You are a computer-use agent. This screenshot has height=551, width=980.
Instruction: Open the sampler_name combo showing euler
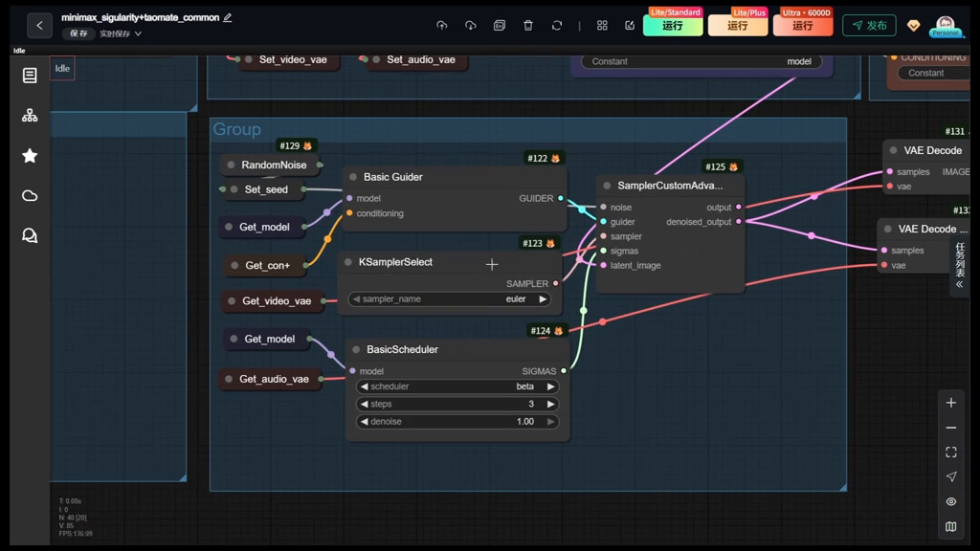(450, 299)
